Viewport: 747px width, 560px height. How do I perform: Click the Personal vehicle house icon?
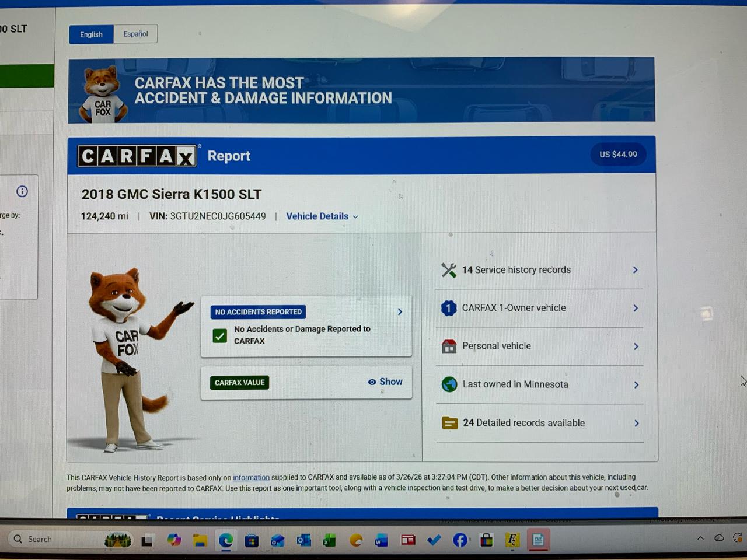449,346
